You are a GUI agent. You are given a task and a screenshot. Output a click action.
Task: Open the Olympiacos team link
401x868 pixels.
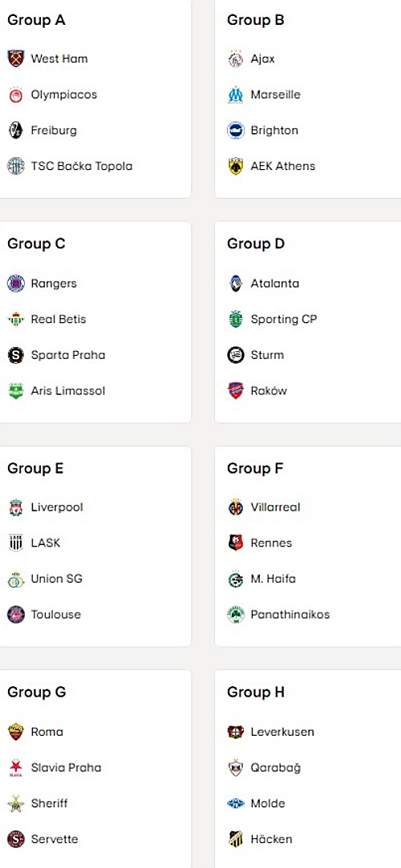[x=63, y=95]
